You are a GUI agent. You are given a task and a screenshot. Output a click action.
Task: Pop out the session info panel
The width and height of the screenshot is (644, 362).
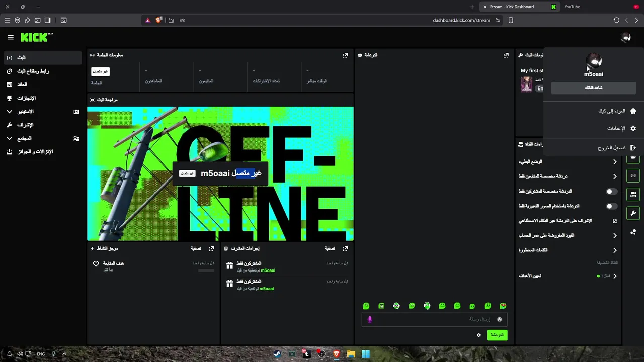pos(345,55)
